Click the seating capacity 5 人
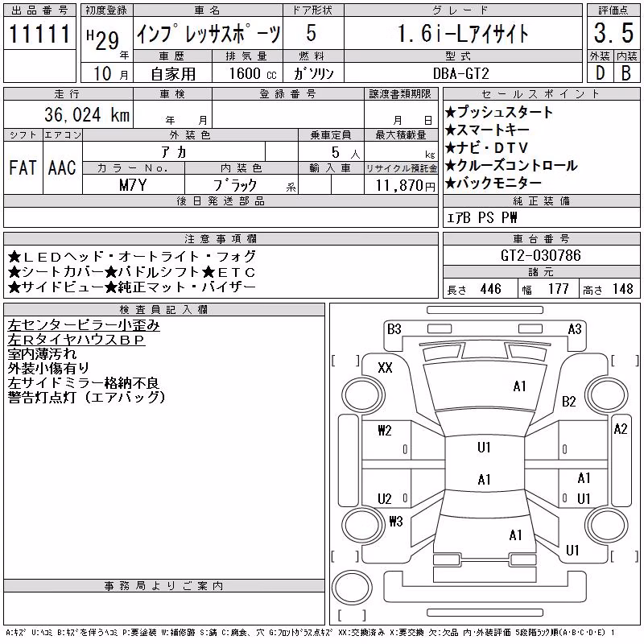Viewport: 644px width, 644px height. point(345,152)
